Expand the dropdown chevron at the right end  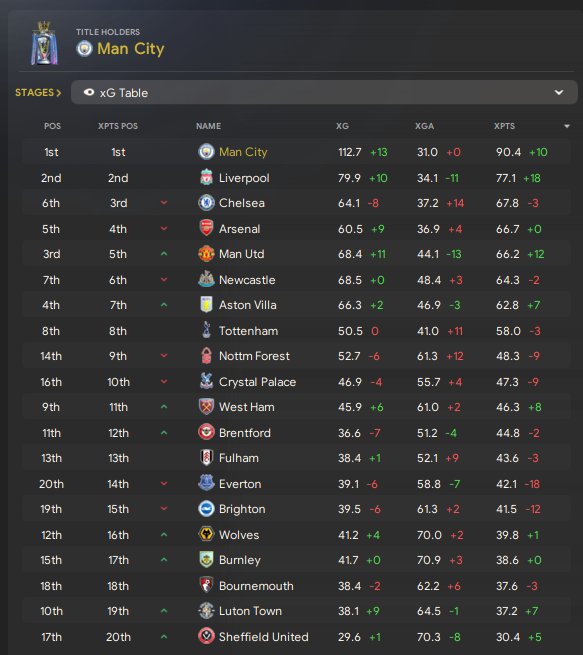click(559, 92)
